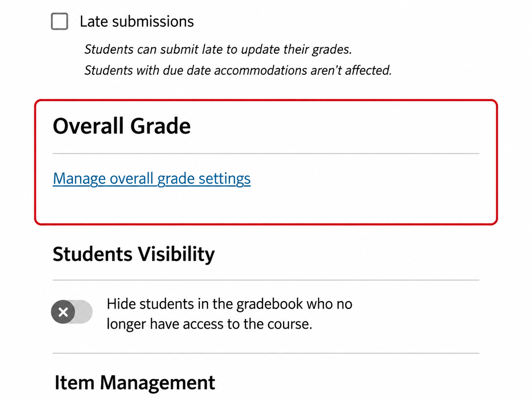
Task: Click the divider under Students Visibility heading
Action: [x=266, y=280]
